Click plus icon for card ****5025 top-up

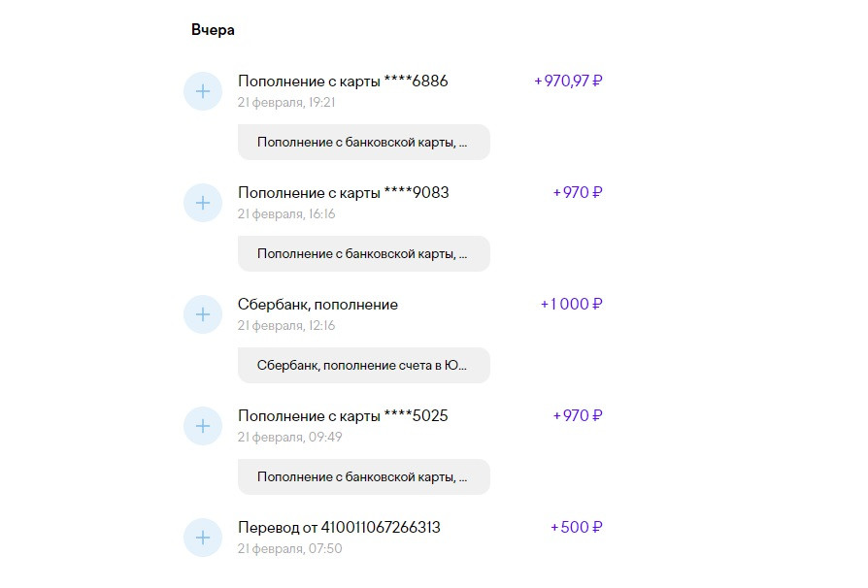tap(203, 426)
